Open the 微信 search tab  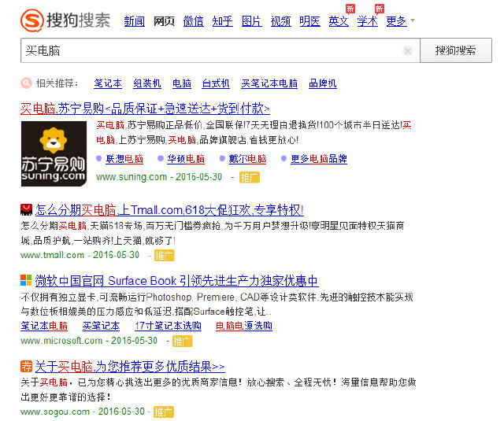[193, 21]
